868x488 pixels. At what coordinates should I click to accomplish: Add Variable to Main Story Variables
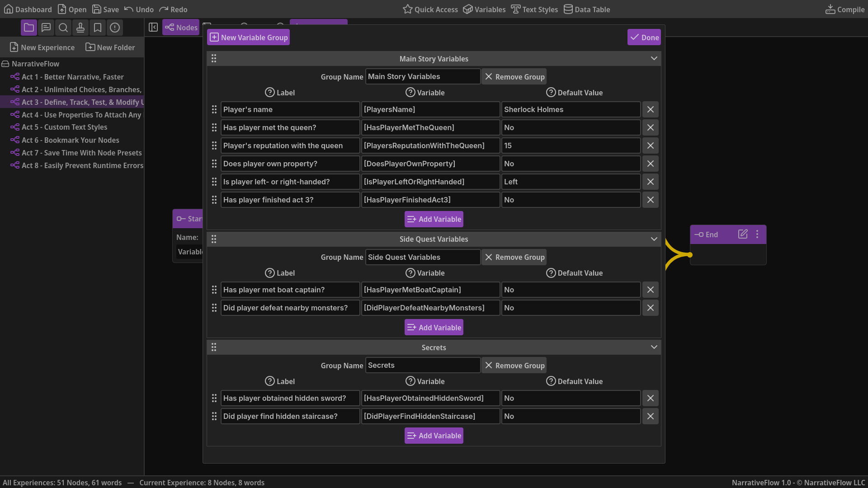click(434, 219)
